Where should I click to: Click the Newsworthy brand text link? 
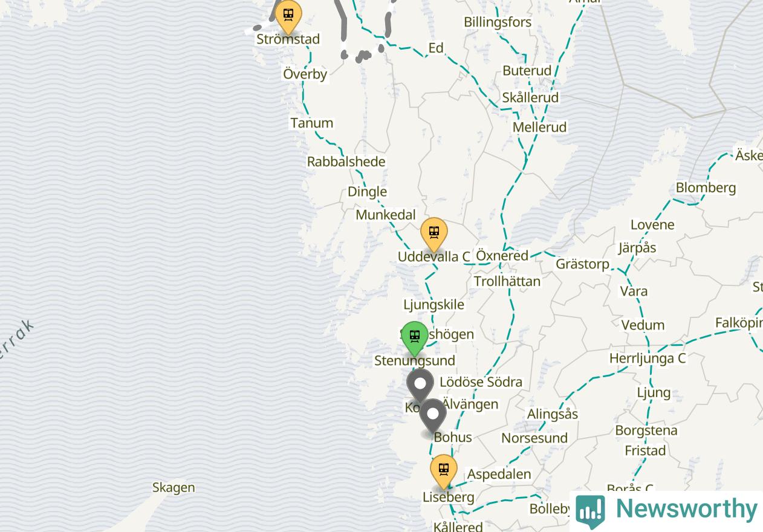686,508
